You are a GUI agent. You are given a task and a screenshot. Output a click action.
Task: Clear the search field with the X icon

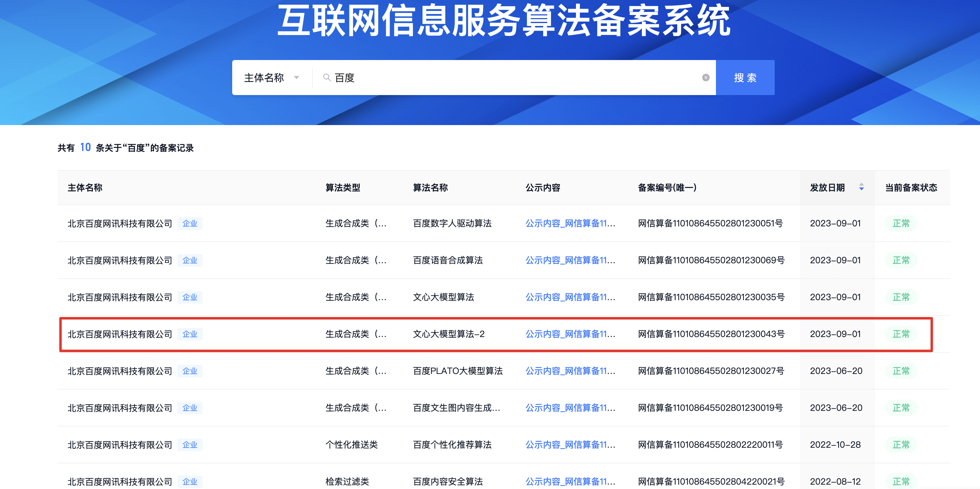click(706, 78)
